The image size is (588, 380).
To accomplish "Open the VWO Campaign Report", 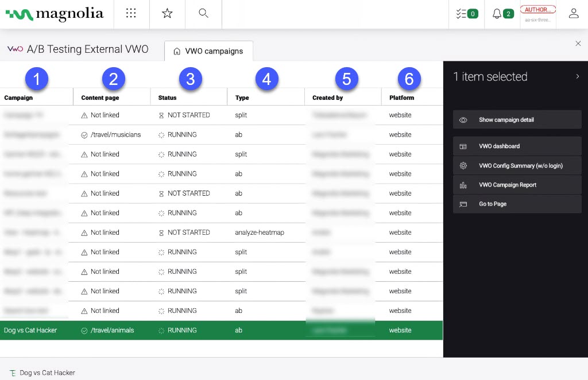I will pos(517,185).
